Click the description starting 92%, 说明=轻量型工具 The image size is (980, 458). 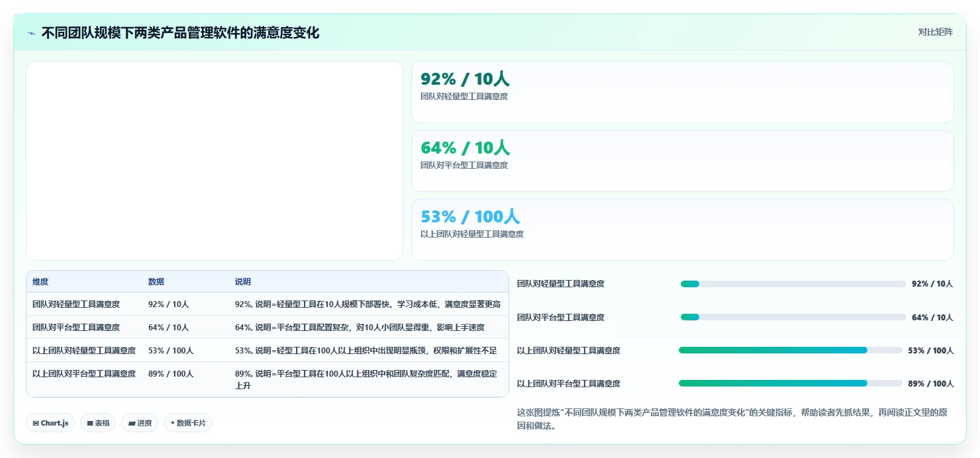(367, 304)
